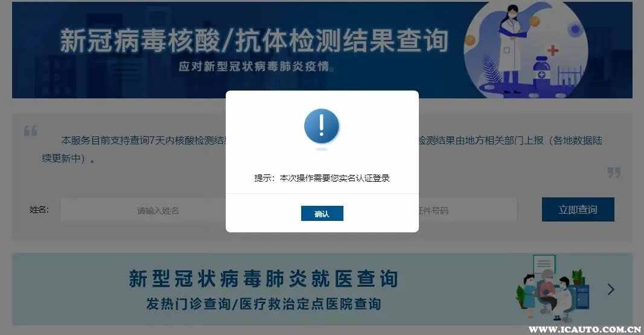Image resolution: width=644 pixels, height=335 pixels.
Task: Click the service description paragraph text
Action: pos(322,149)
